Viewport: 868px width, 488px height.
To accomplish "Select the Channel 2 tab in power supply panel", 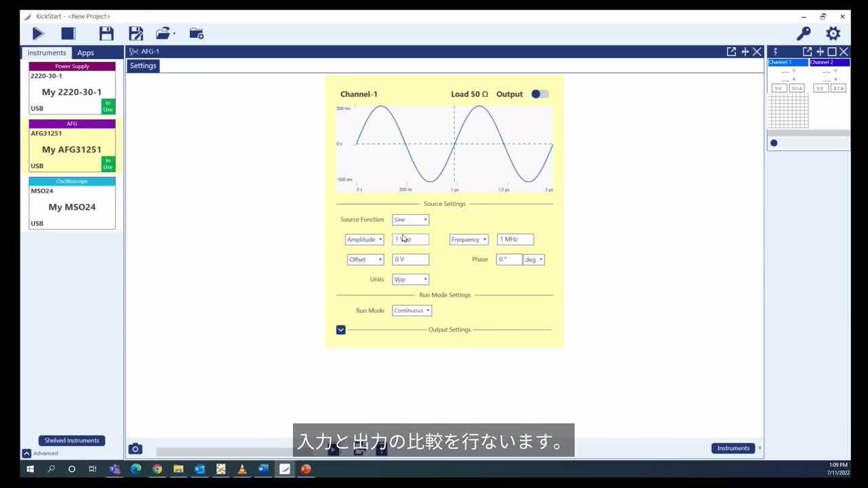I will coord(829,62).
